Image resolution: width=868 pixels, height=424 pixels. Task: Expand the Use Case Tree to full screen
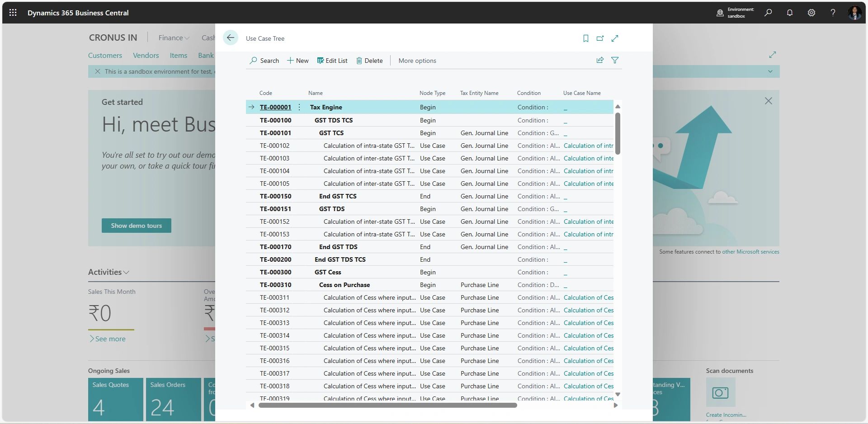[615, 38]
